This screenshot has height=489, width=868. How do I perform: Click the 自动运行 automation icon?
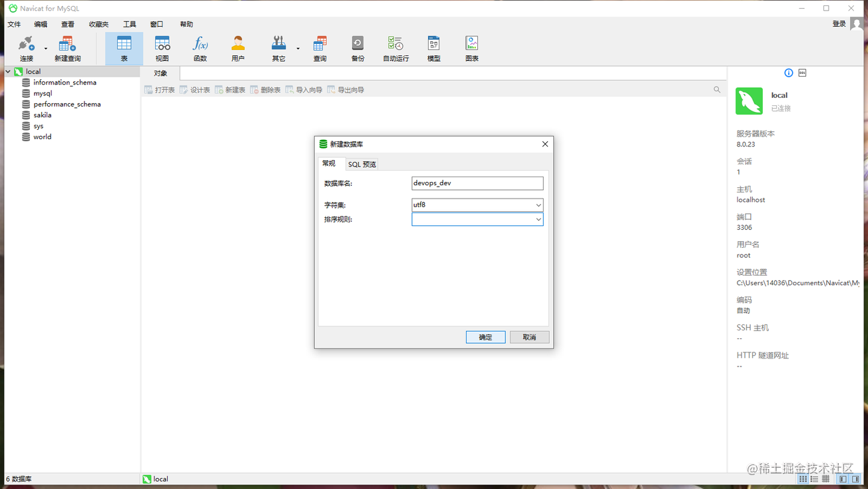click(x=395, y=48)
